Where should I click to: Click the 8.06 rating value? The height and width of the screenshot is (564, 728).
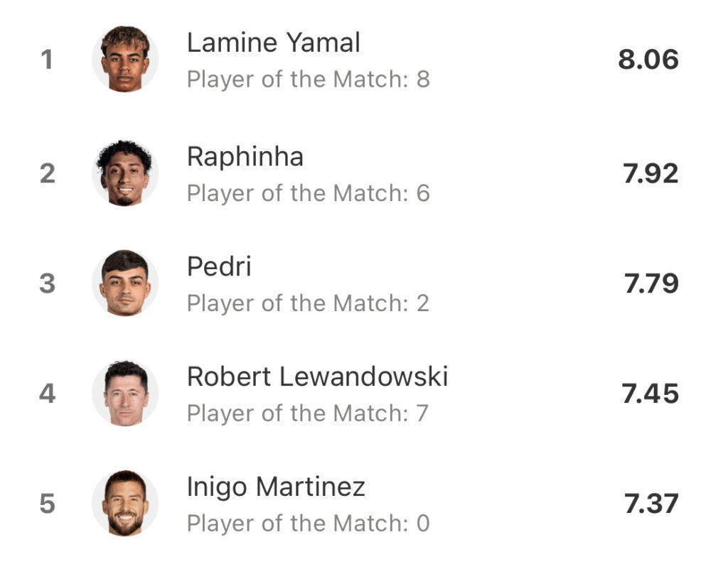(x=648, y=60)
